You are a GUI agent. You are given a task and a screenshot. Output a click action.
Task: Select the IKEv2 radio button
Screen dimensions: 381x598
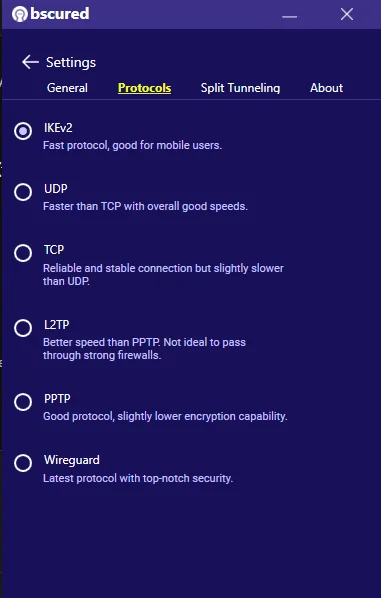click(23, 131)
